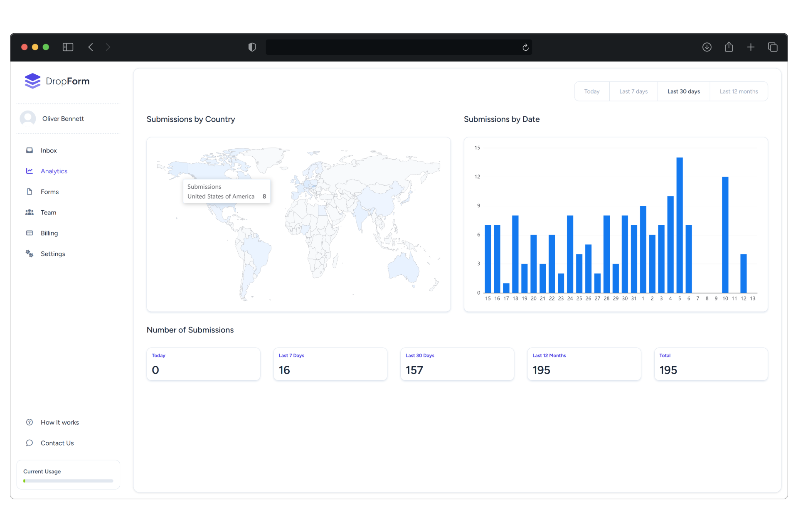Open the Forms section
798x532 pixels.
click(x=49, y=192)
